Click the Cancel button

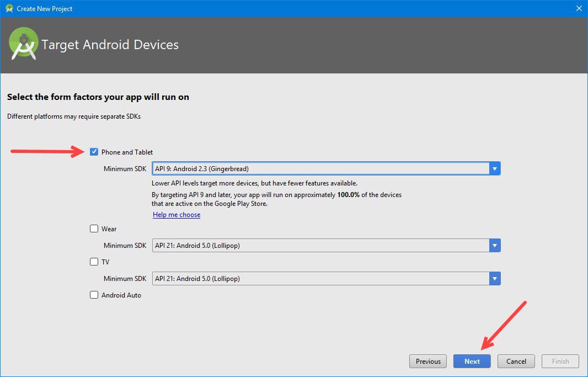pos(516,361)
